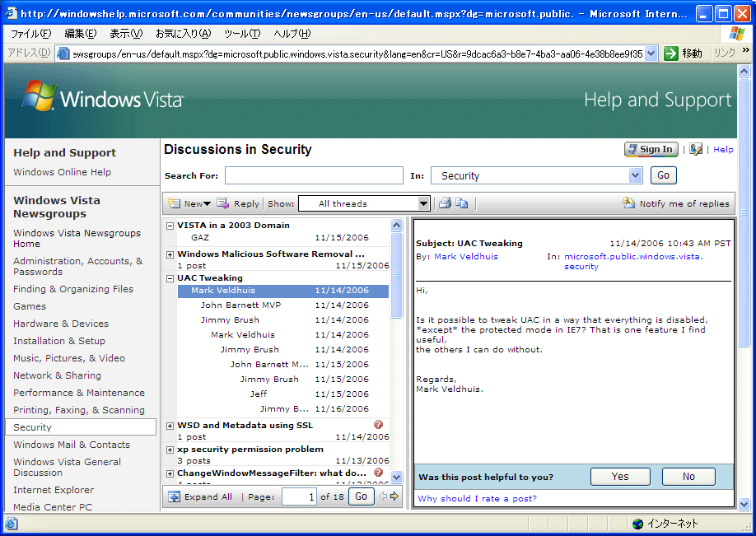Collapse the UAC Tweaking thread

[170, 278]
